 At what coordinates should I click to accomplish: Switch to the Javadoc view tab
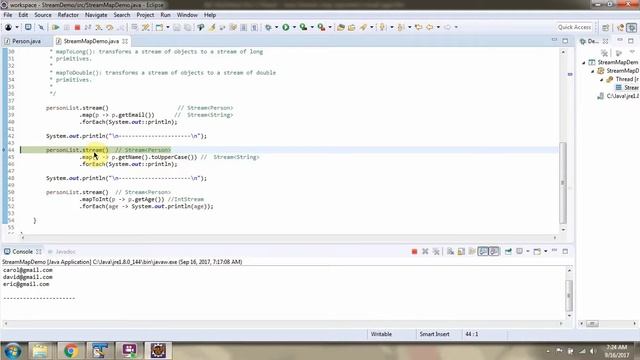[61, 251]
